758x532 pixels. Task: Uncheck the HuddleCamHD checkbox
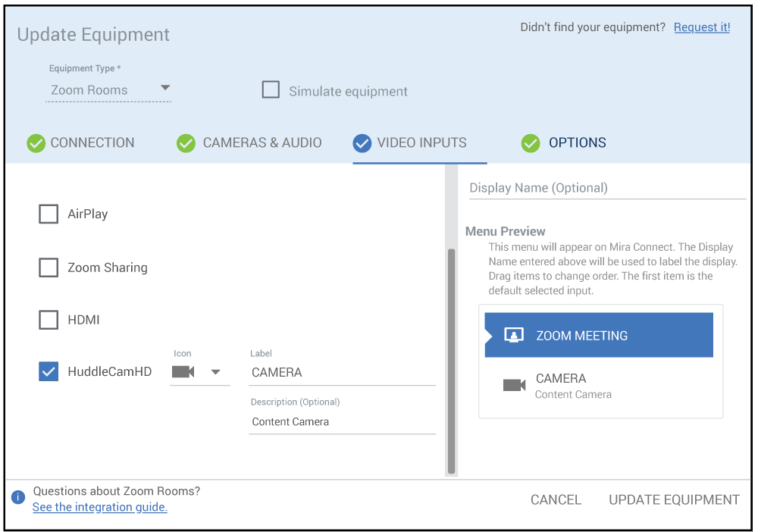[x=49, y=371]
